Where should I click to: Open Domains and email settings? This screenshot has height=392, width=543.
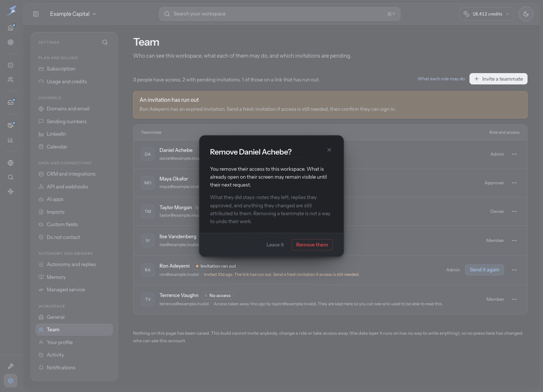pos(74,109)
